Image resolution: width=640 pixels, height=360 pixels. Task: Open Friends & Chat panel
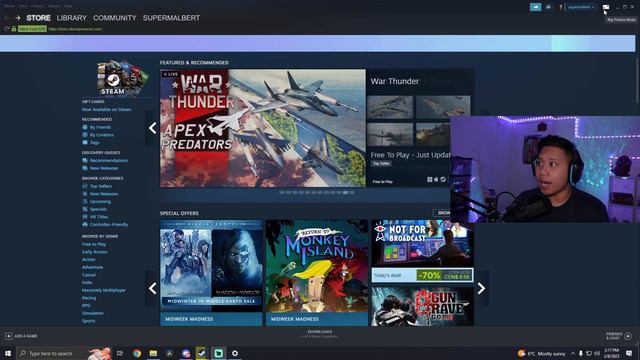[618, 336]
